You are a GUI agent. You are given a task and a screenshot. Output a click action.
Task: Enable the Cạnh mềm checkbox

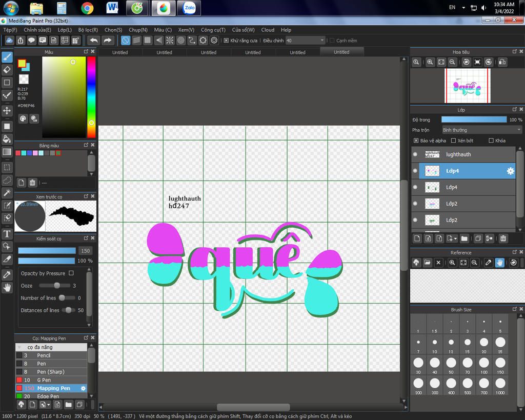pos(332,41)
